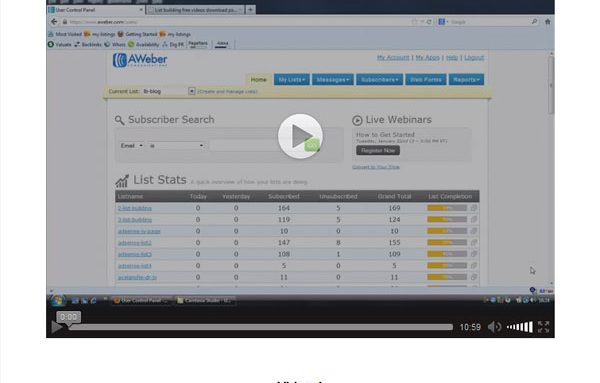Enter fullscreen mode with the expand icon

coord(543,327)
